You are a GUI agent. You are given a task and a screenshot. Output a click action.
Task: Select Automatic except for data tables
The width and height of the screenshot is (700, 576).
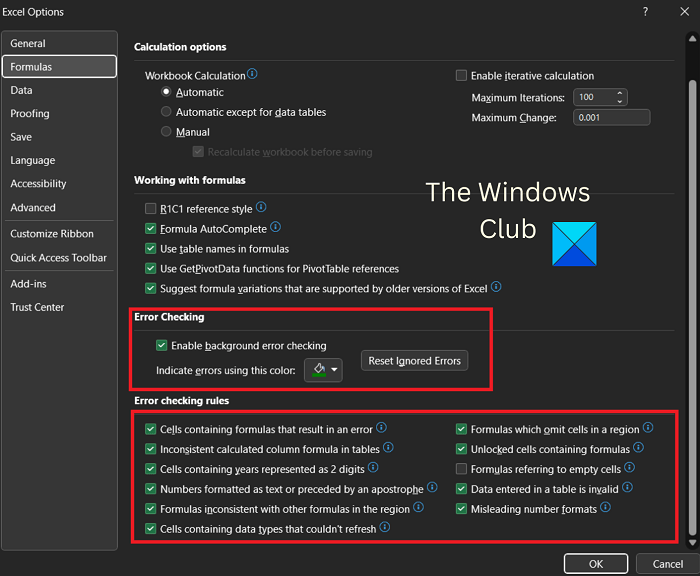pos(166,112)
